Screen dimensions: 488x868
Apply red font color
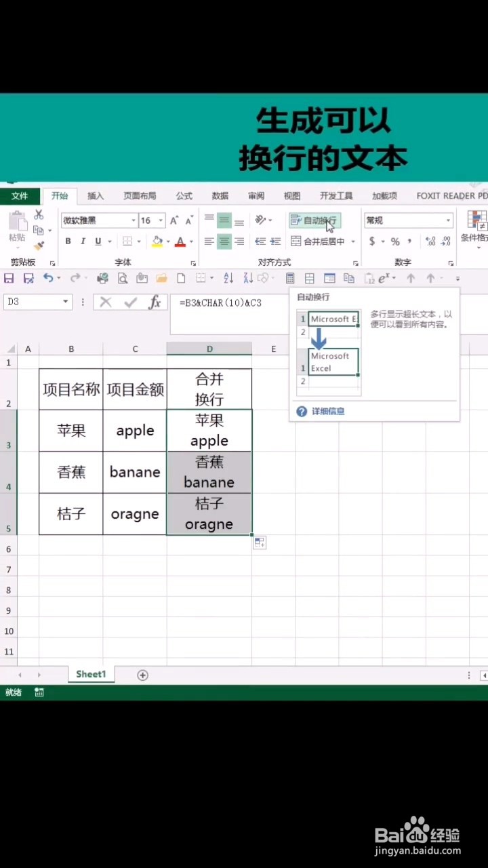[180, 241]
